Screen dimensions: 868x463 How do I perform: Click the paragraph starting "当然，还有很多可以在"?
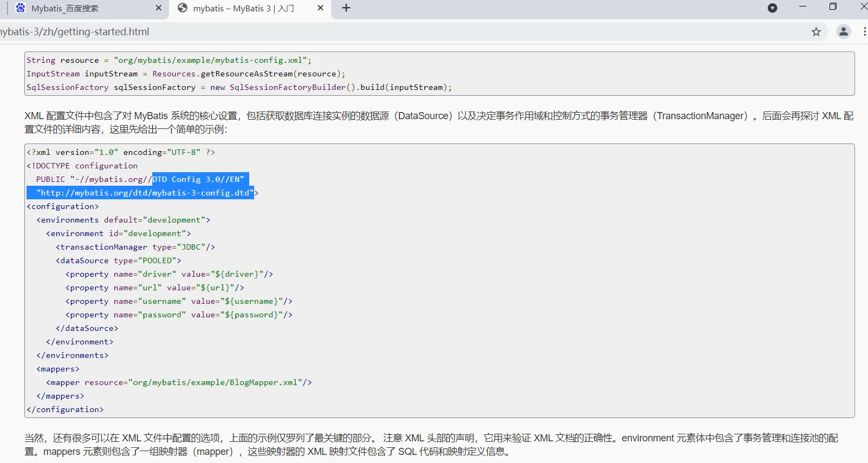[432, 445]
